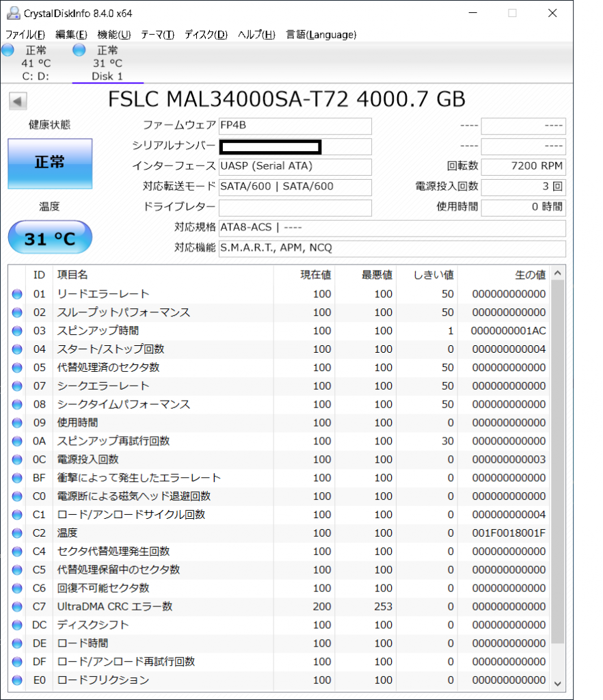Click the scrollbar down arrow in SMART list

[x=557, y=684]
